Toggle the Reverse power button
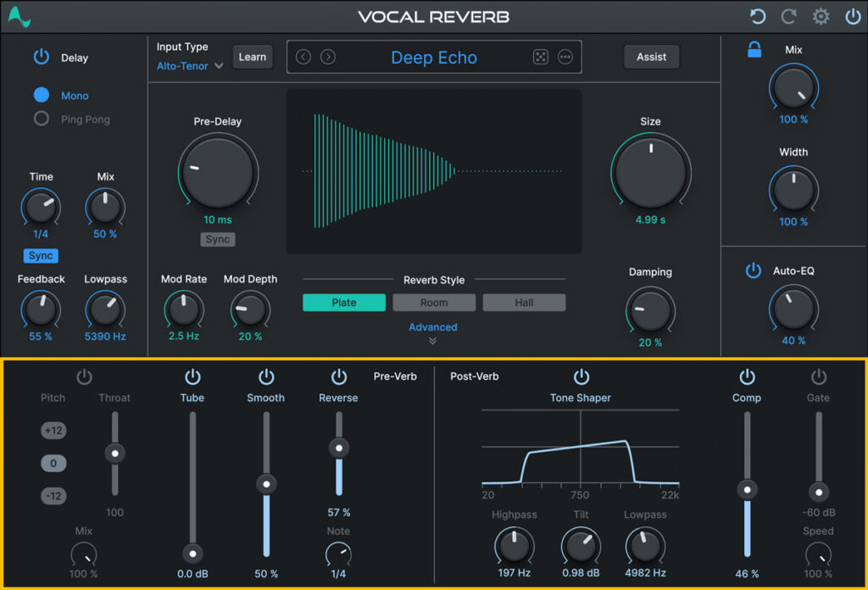This screenshot has width=868, height=590. pyautogui.click(x=339, y=376)
